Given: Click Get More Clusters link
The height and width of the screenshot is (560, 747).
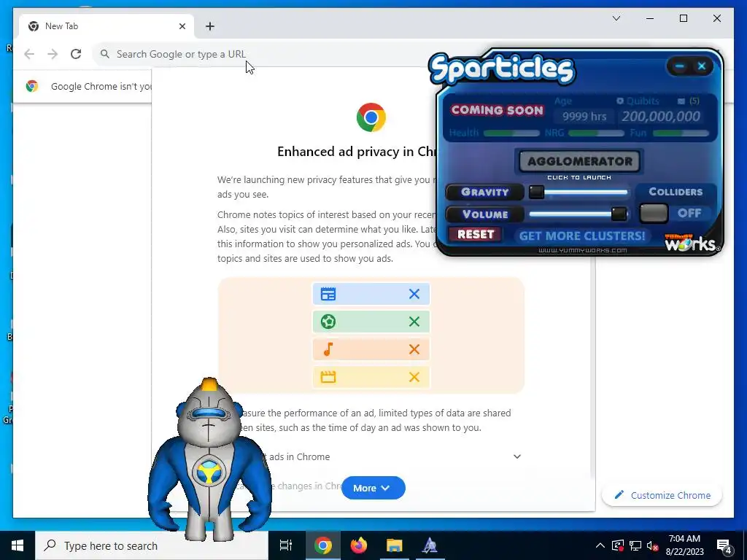Looking at the screenshot, I should coord(581,236).
